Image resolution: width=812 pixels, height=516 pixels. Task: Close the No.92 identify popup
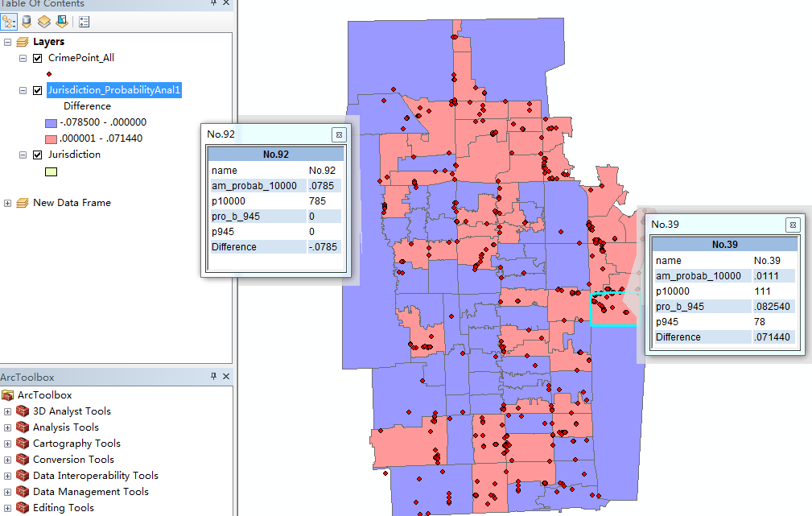pos(339,134)
